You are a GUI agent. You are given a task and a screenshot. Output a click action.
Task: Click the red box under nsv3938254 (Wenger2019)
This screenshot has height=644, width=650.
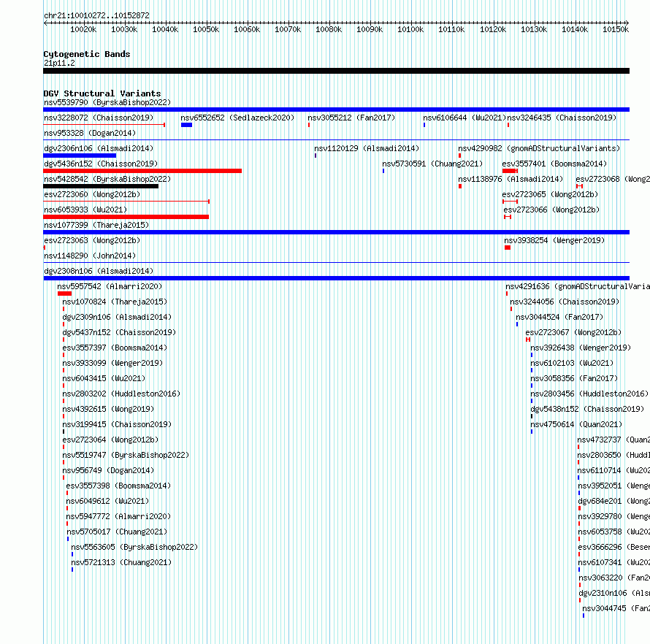coord(508,248)
